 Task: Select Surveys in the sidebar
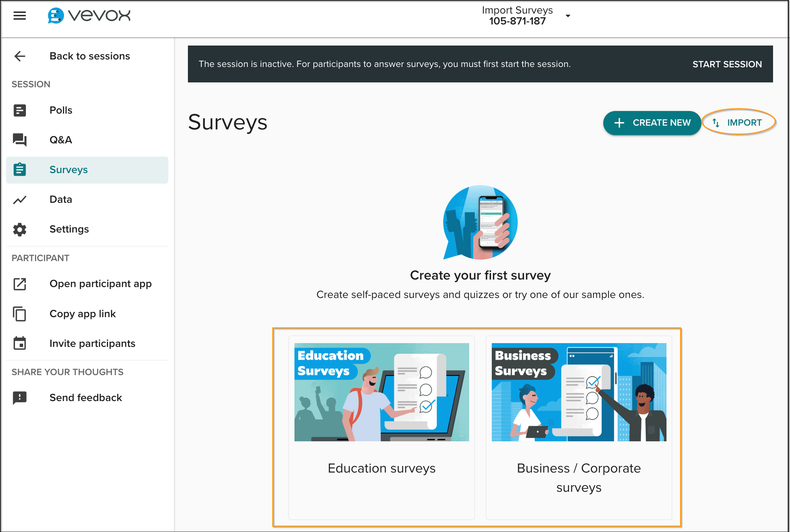[x=87, y=170]
